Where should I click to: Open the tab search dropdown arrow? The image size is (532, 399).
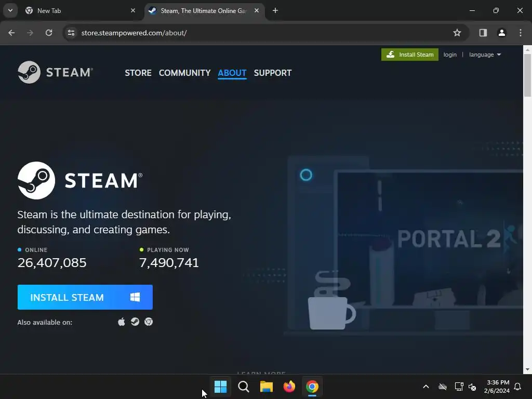pos(10,10)
